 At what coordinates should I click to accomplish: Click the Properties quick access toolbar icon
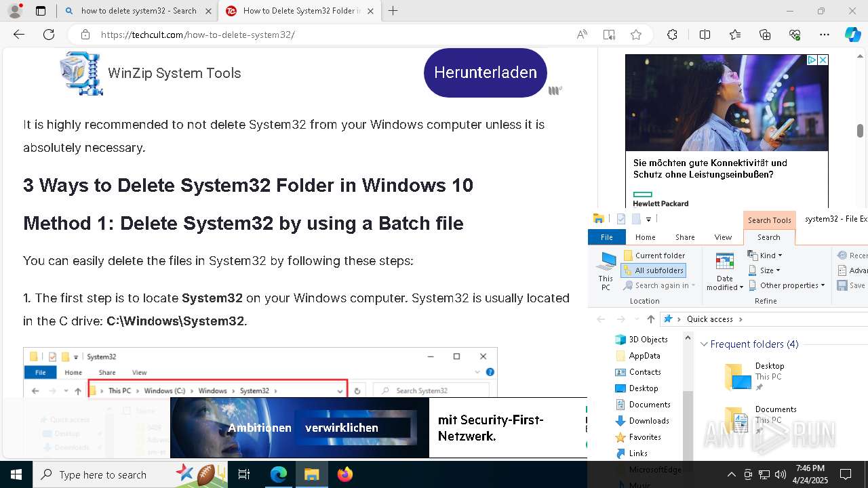pos(620,219)
